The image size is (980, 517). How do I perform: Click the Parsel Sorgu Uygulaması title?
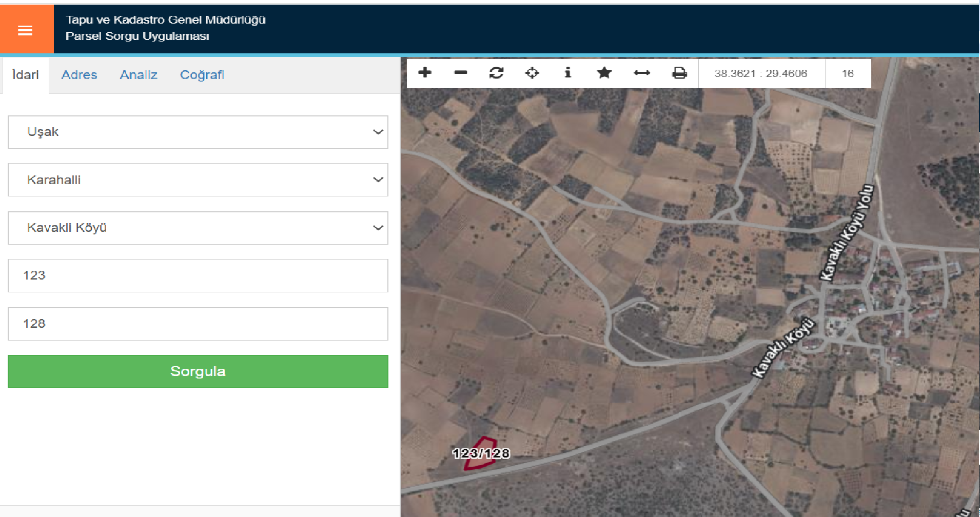tap(138, 36)
